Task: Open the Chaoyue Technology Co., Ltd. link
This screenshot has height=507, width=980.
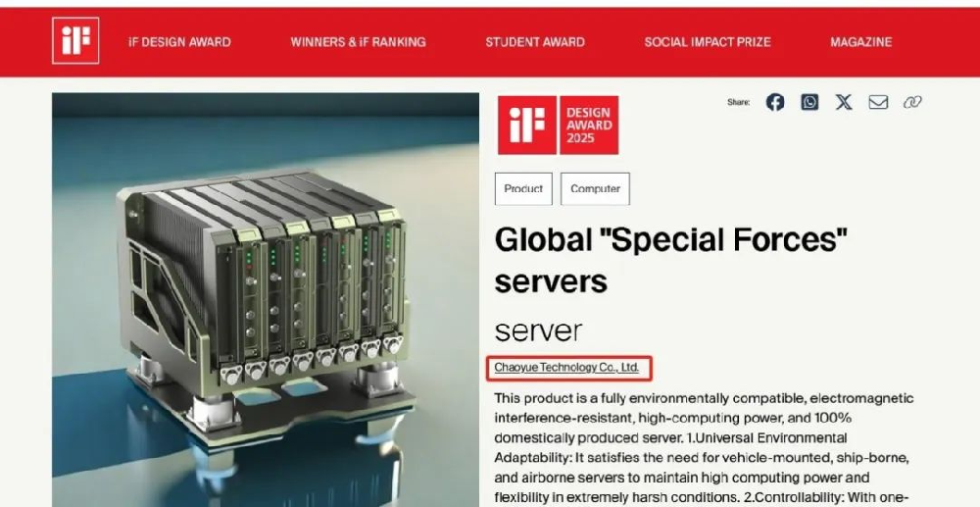Action: tap(566, 368)
